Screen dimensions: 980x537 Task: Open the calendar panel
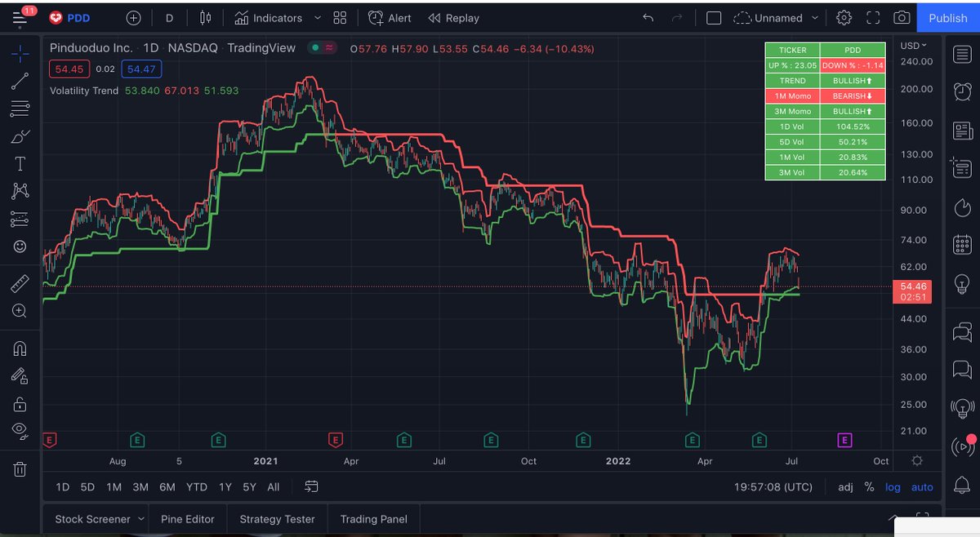[963, 244]
